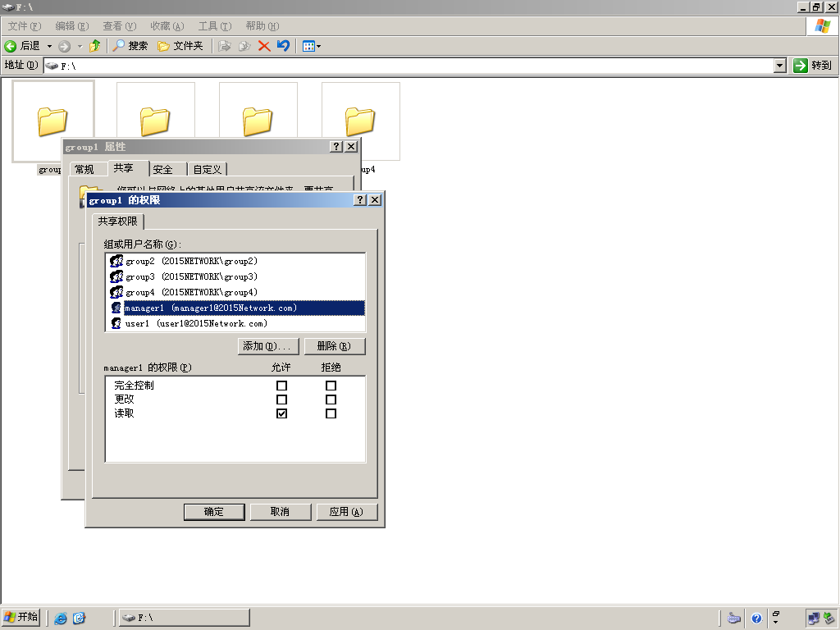
Task: Select manager1 in user list
Action: click(x=235, y=308)
